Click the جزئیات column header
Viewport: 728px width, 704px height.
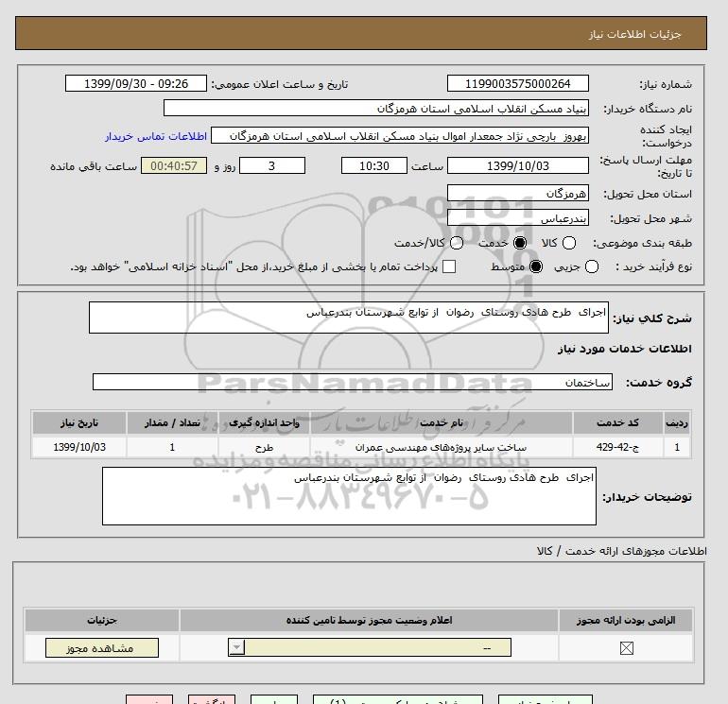tap(102, 621)
